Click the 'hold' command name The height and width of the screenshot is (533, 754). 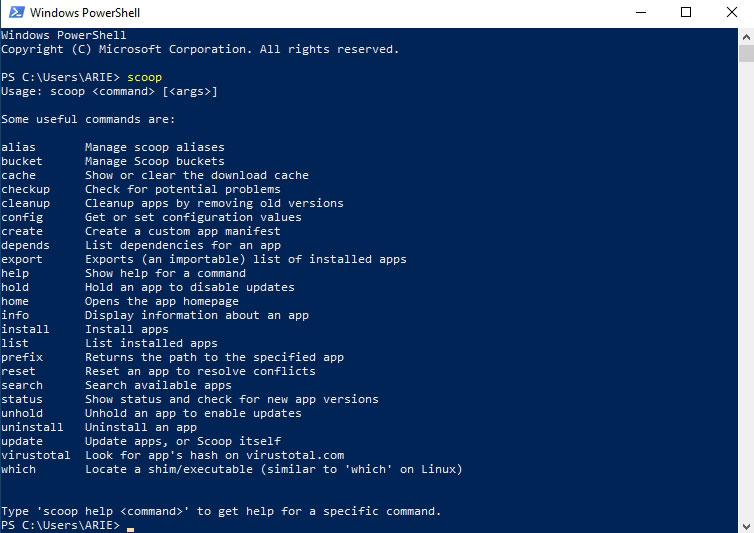pyautogui.click(x=15, y=287)
